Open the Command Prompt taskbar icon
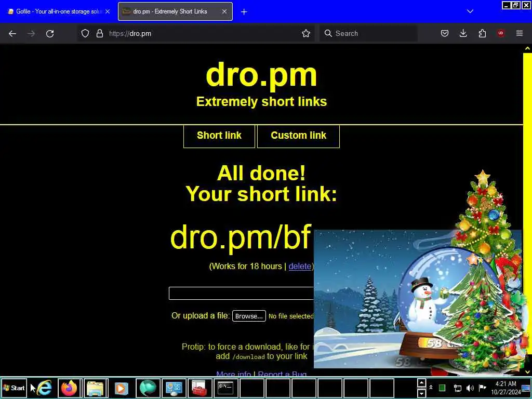Image resolution: width=532 pixels, height=399 pixels. point(225,388)
